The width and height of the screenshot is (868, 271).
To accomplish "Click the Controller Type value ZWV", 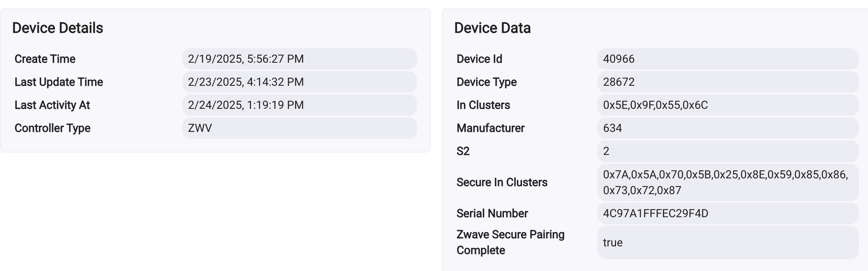I will tap(299, 128).
